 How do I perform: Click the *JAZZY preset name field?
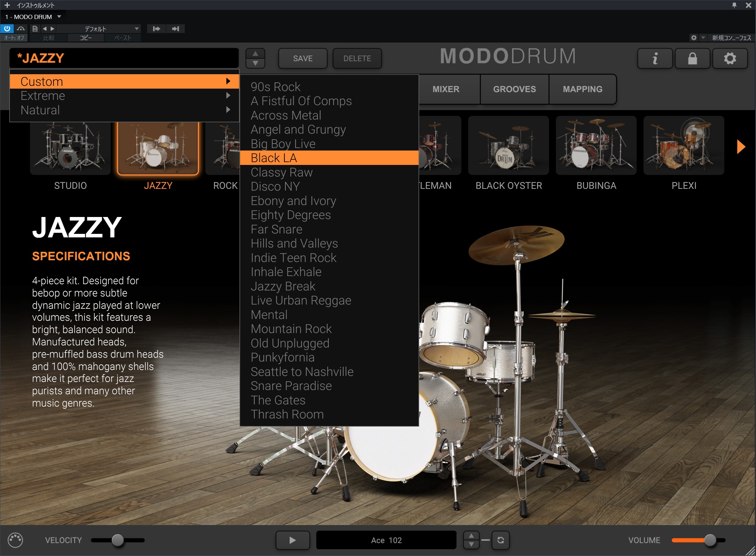pyautogui.click(x=124, y=58)
